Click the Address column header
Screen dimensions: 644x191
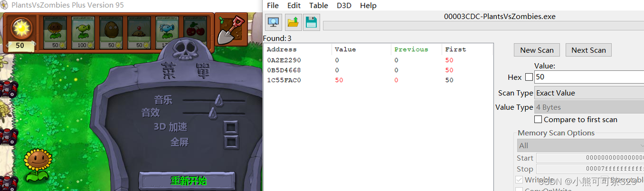pos(298,50)
